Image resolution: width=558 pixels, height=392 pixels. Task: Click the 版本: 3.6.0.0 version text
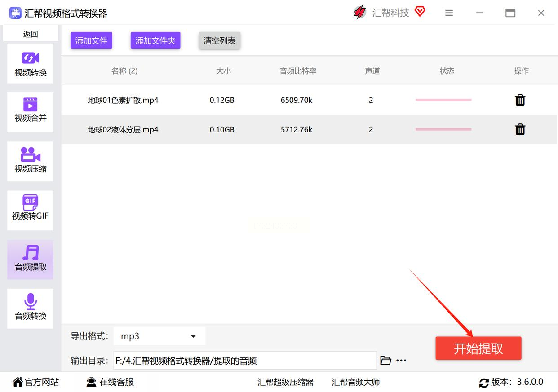coord(517,382)
